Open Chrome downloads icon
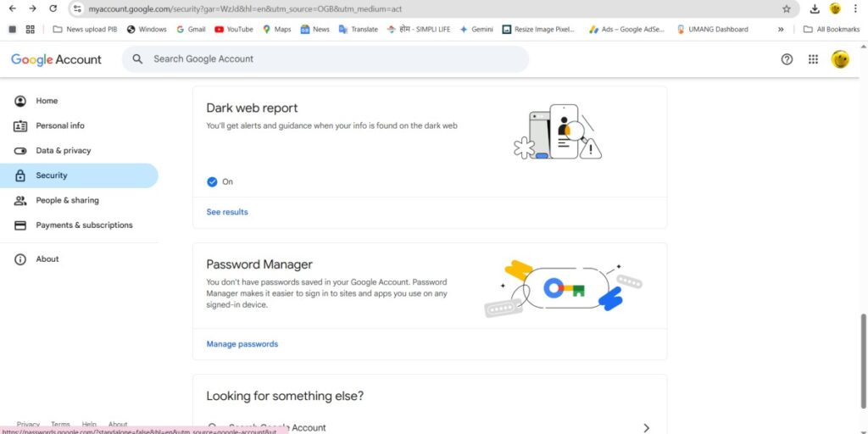 pyautogui.click(x=815, y=8)
